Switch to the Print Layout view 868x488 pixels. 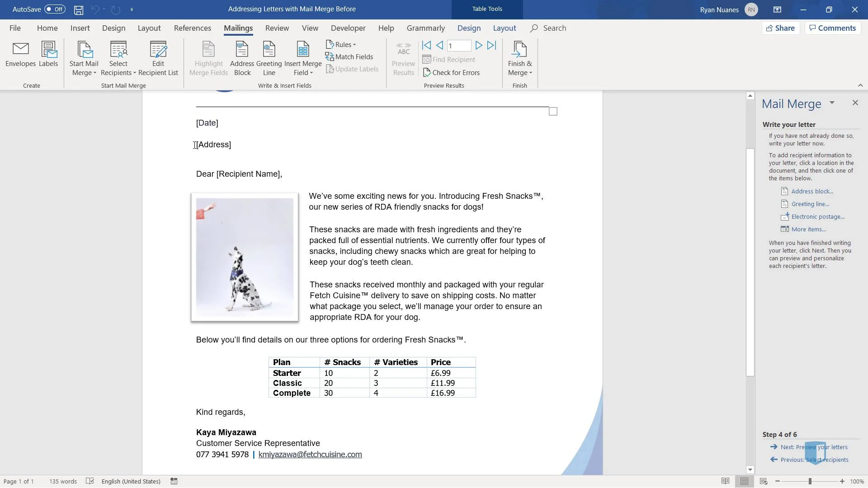pyautogui.click(x=744, y=481)
